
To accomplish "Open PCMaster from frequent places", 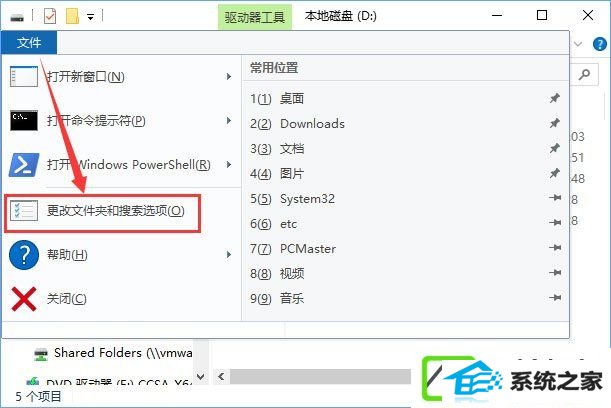I will tap(308, 249).
